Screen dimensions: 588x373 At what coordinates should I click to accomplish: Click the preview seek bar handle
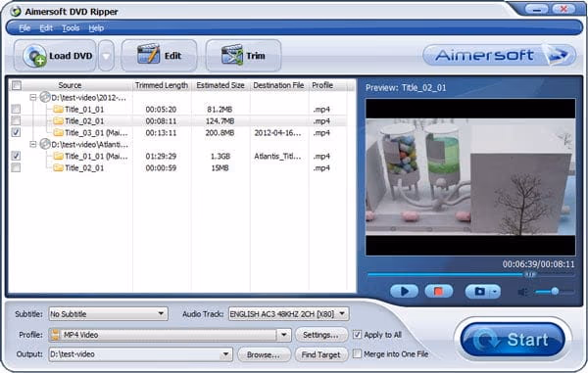(529, 274)
